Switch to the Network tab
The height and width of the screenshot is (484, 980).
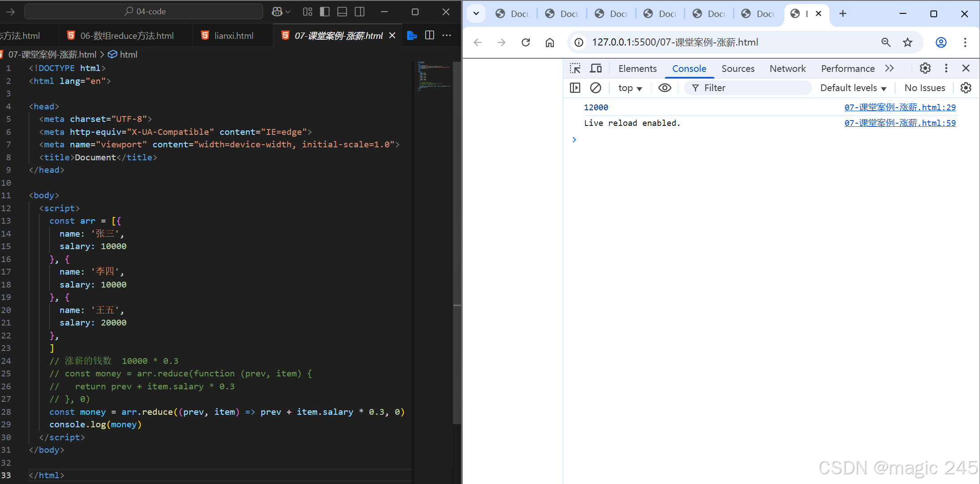[787, 68]
